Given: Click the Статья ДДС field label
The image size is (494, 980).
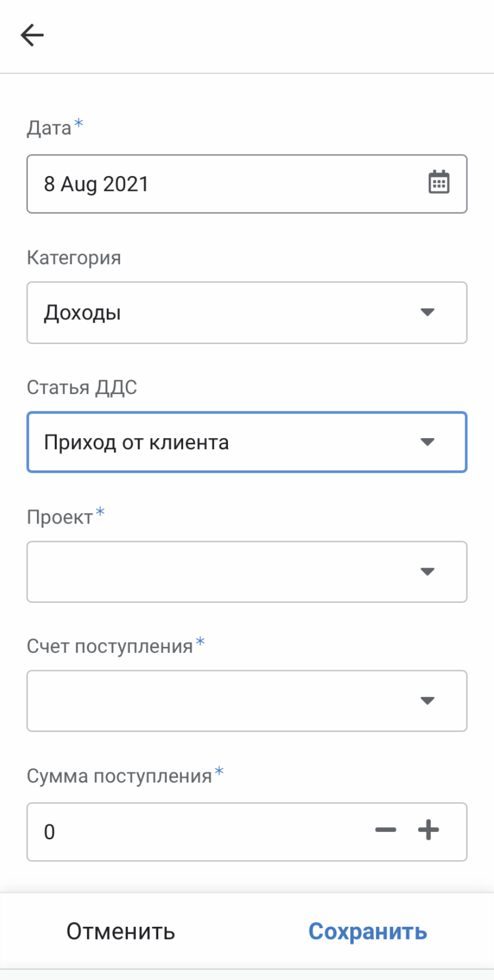Looking at the screenshot, I should click(x=82, y=387).
